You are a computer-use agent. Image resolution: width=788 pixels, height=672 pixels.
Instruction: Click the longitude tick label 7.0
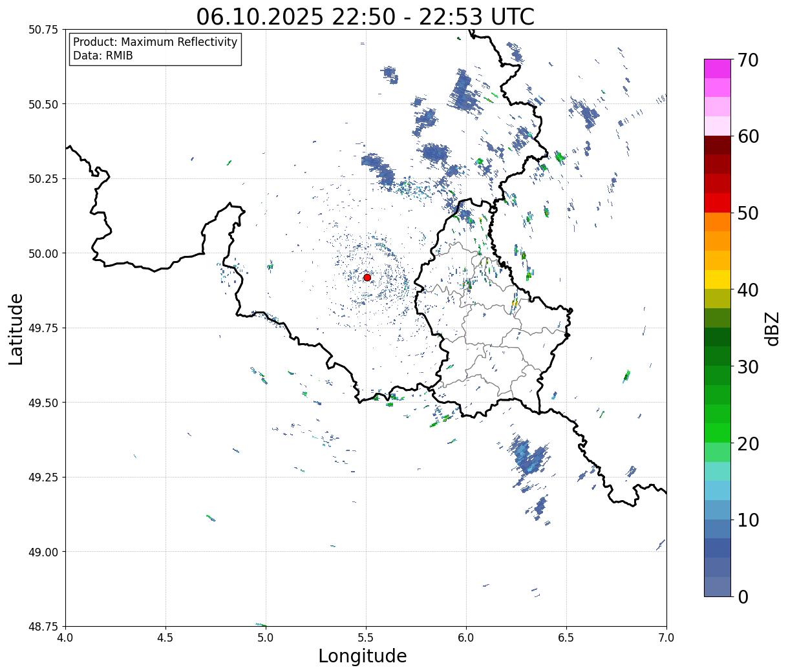click(666, 638)
